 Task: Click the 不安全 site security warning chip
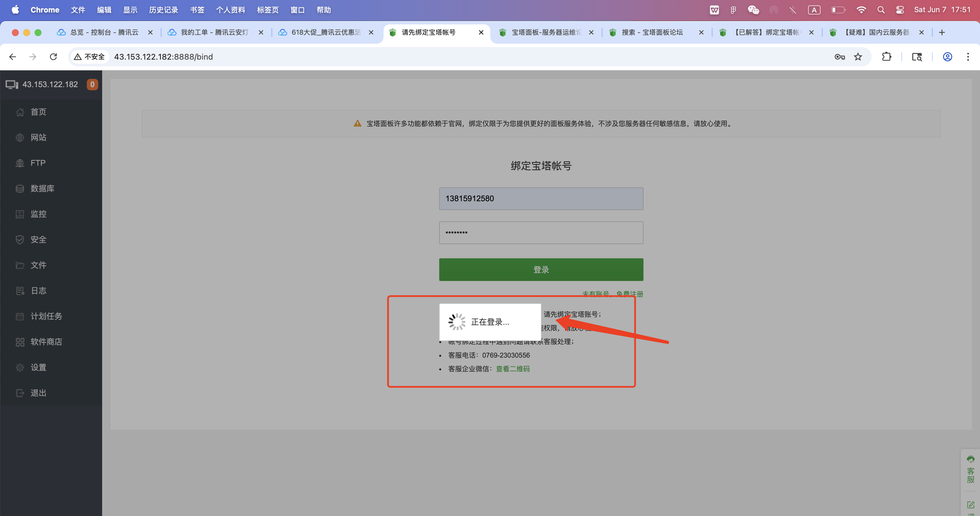(90, 57)
